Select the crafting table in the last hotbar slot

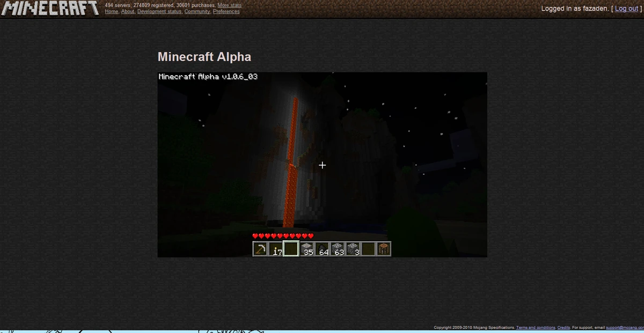tap(384, 248)
